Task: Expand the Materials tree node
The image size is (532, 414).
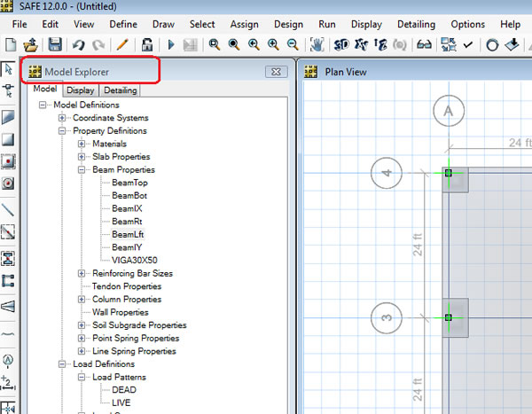Action: coord(82,144)
